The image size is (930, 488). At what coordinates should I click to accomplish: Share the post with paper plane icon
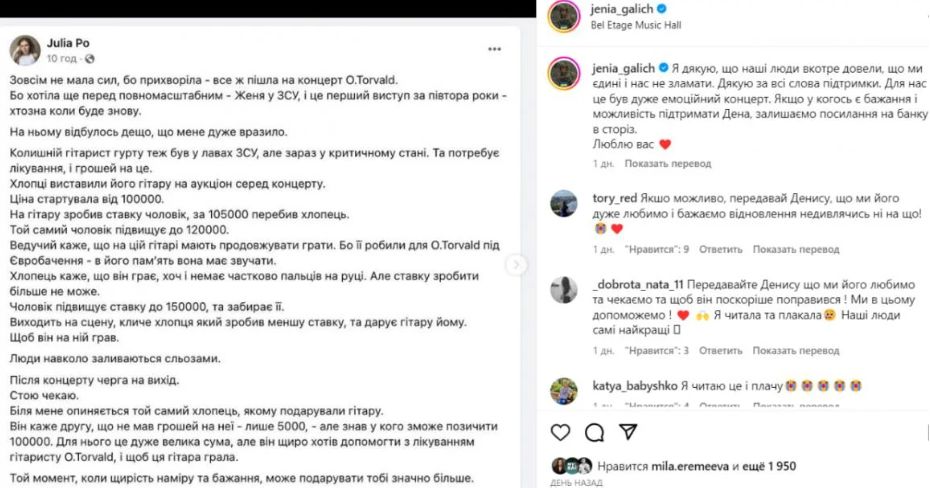(x=628, y=432)
